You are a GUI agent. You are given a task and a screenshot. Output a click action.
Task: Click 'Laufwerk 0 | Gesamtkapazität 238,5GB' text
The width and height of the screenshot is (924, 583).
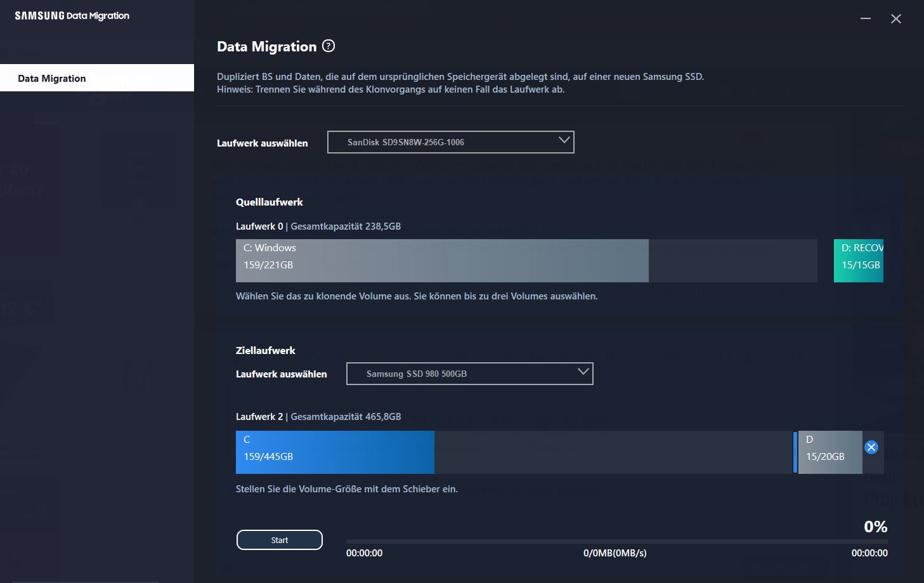[318, 226]
